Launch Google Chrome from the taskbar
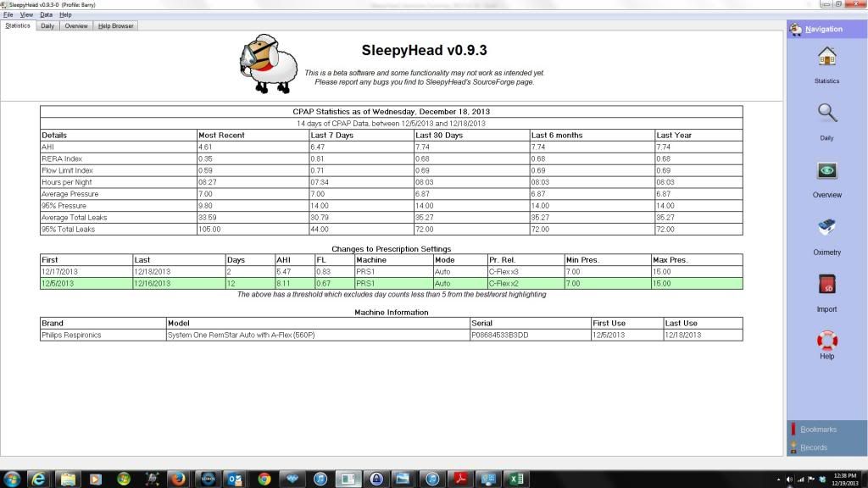This screenshot has width=868, height=488. (x=264, y=479)
